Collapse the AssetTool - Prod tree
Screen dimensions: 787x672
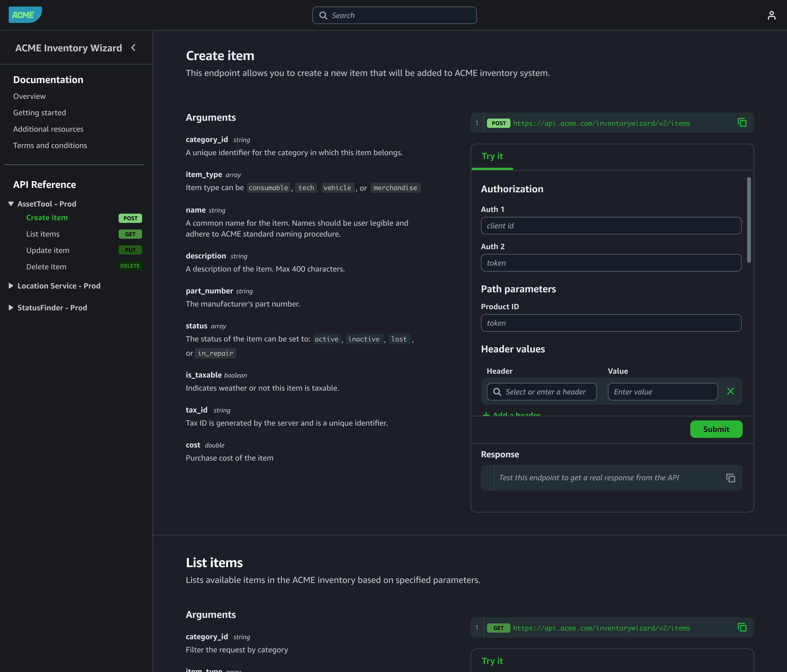[11, 204]
